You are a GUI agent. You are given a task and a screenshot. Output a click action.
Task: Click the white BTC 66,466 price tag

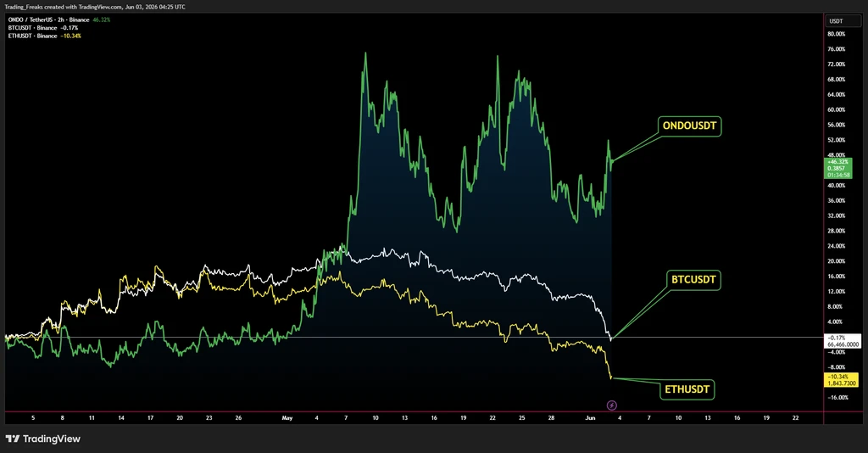point(843,341)
